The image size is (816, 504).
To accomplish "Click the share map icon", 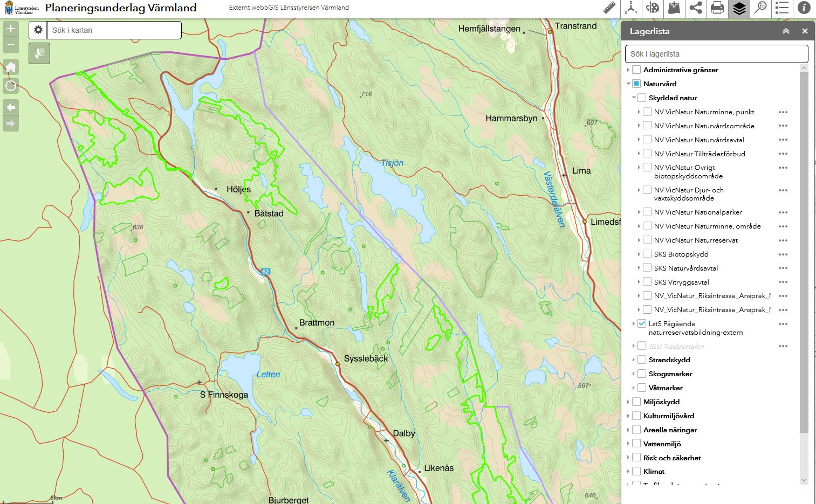I will (x=696, y=8).
